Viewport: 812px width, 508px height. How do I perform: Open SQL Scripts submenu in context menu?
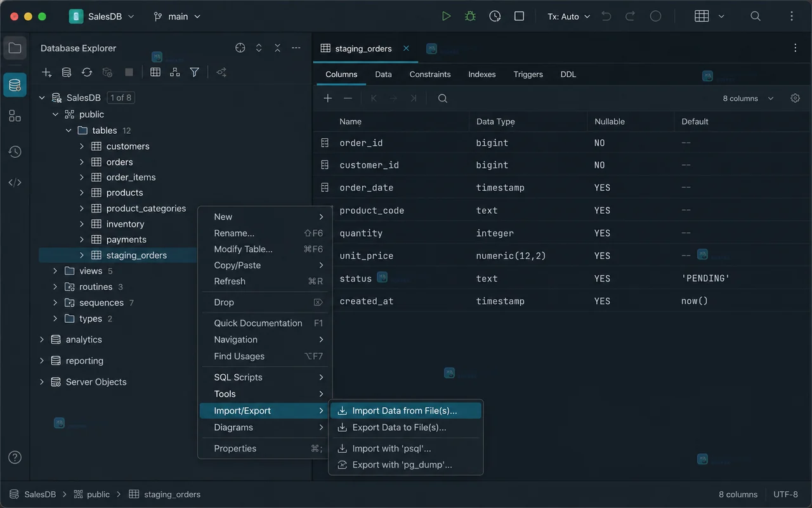(265, 377)
